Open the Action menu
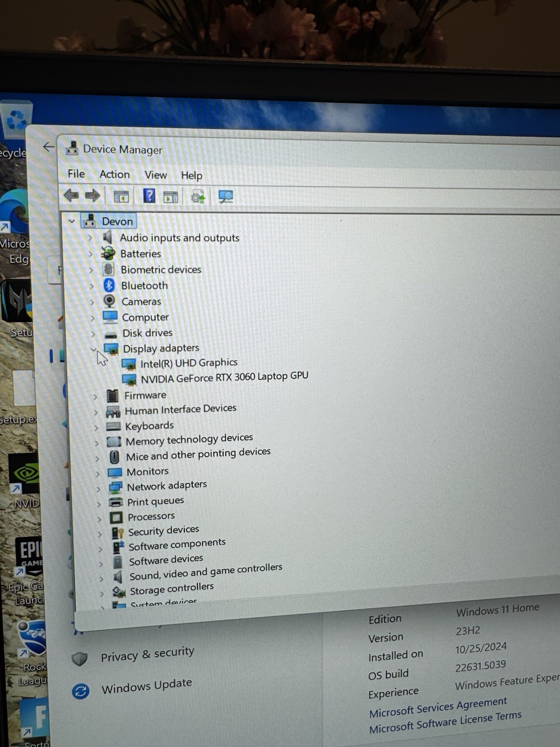This screenshot has height=747, width=560. point(115,174)
